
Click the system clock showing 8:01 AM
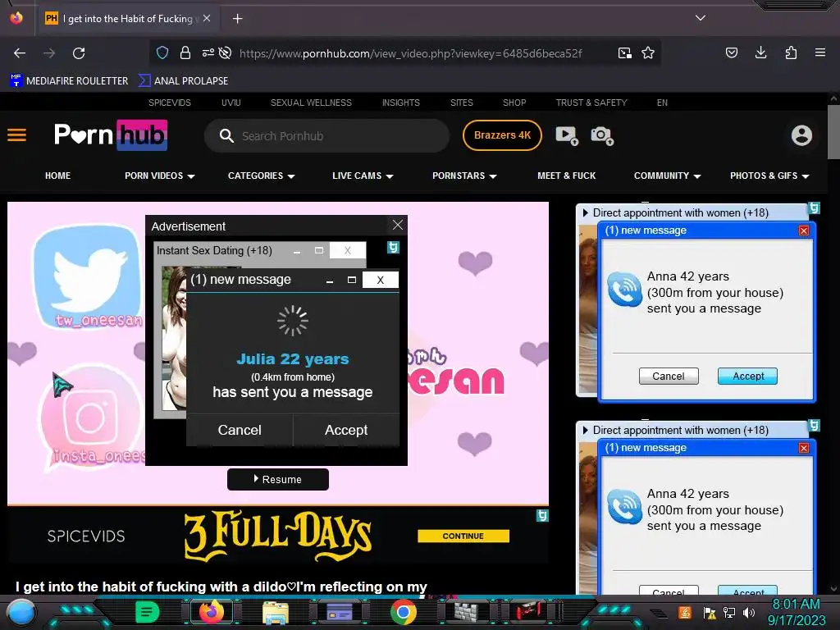(x=796, y=605)
